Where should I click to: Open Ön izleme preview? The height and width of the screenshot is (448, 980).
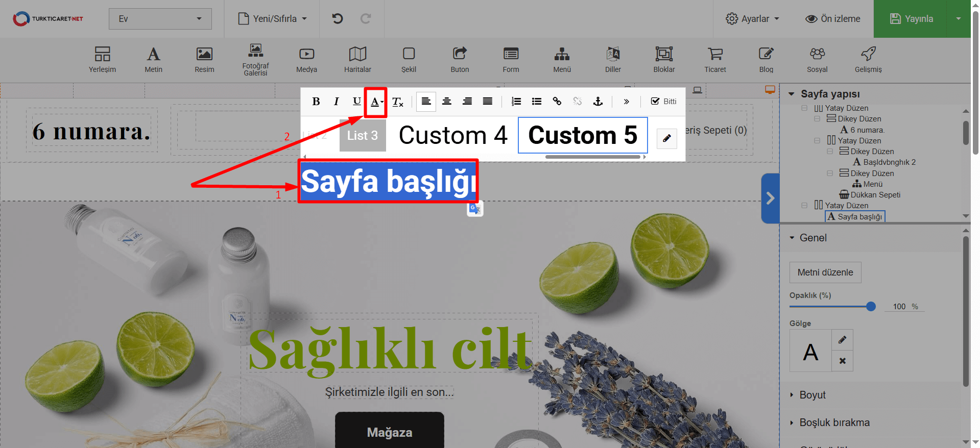click(x=833, y=19)
